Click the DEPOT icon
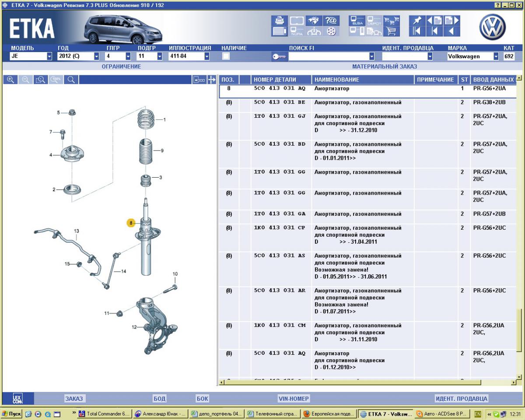This screenshot has height=420, width=525. click(374, 21)
